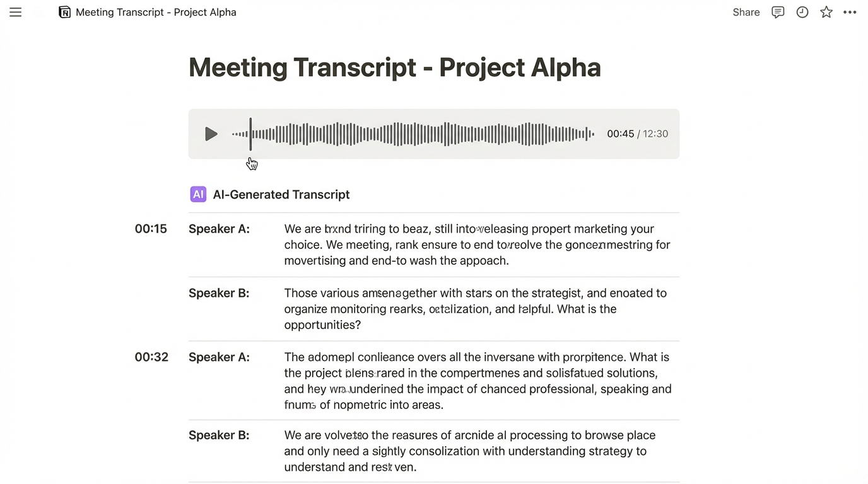Viewport: 868px width, 484px height.
Task: Click the 00:45 / 12:30 time display
Action: pos(637,134)
